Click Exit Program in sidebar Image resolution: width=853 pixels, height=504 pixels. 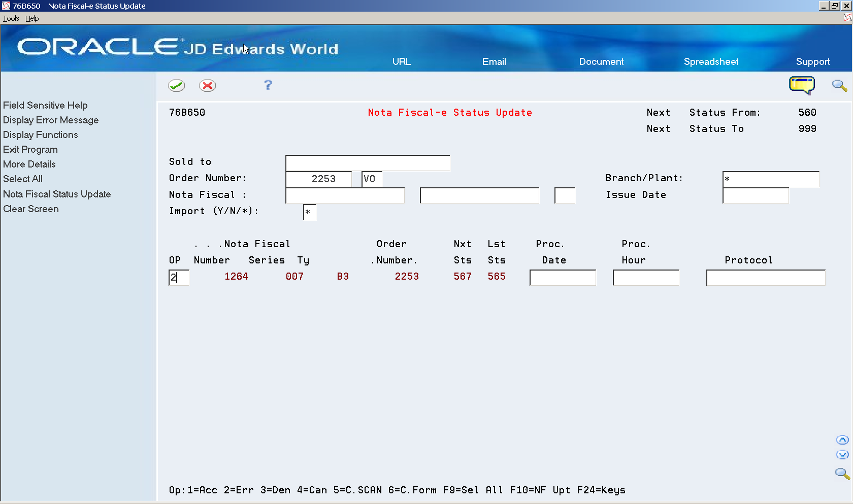tap(30, 149)
